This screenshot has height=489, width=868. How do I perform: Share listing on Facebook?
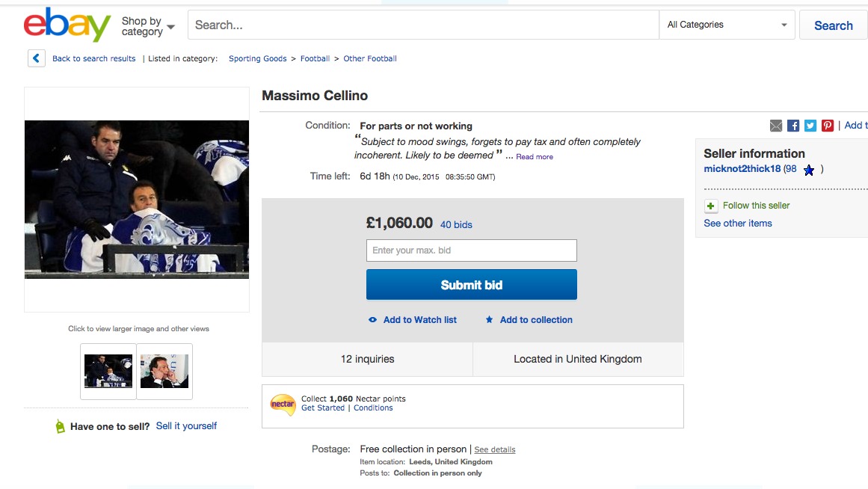[793, 126]
